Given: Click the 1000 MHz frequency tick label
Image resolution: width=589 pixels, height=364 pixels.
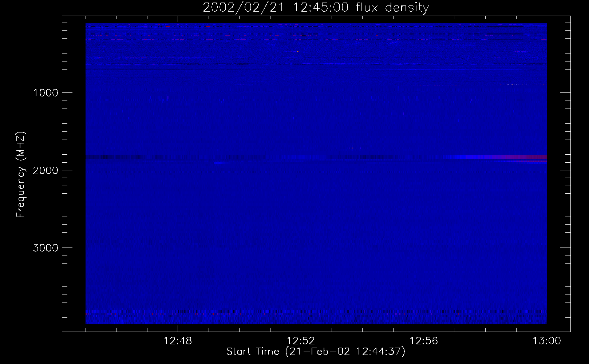Looking at the screenshot, I should tap(46, 93).
